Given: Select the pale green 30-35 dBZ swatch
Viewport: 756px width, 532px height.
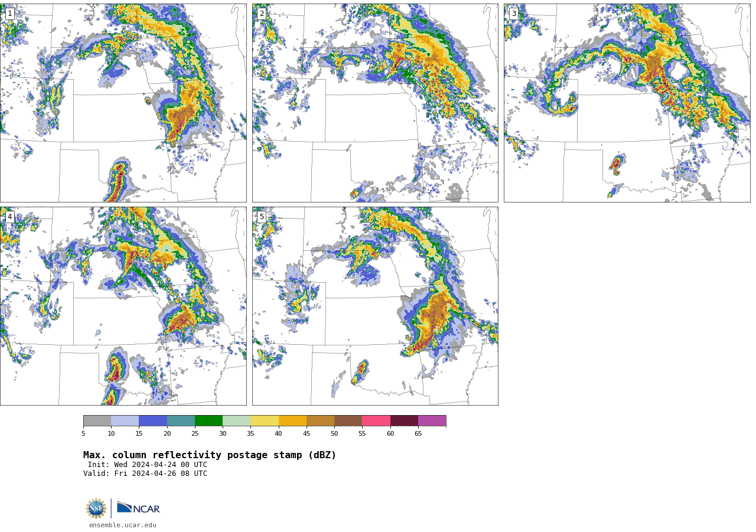Looking at the screenshot, I should coord(237,421).
